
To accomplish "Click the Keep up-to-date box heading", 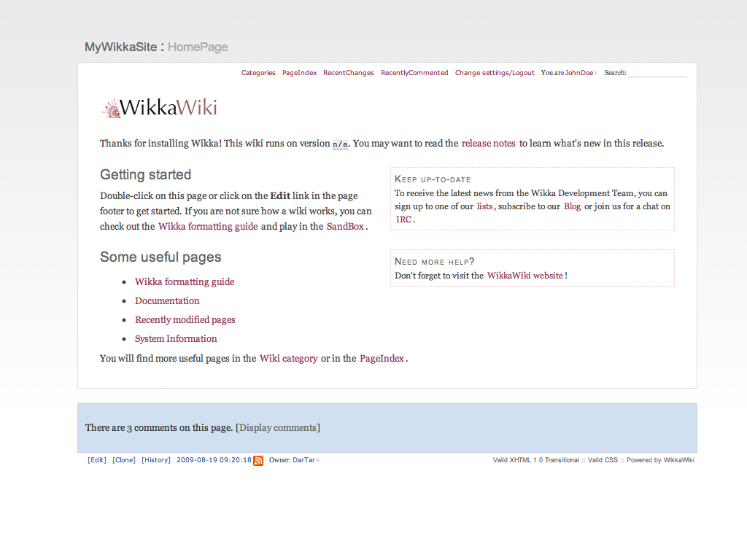I will 433,179.
